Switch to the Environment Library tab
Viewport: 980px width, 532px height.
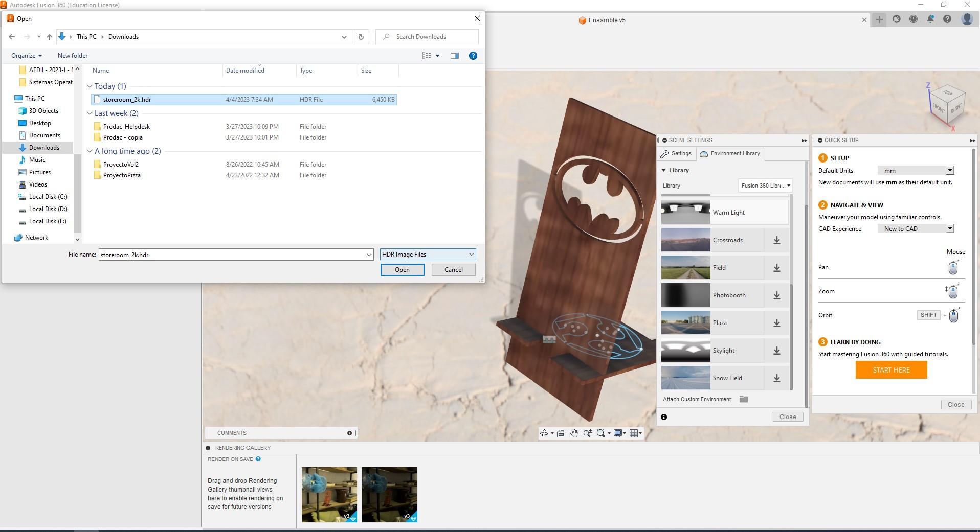[x=730, y=154]
